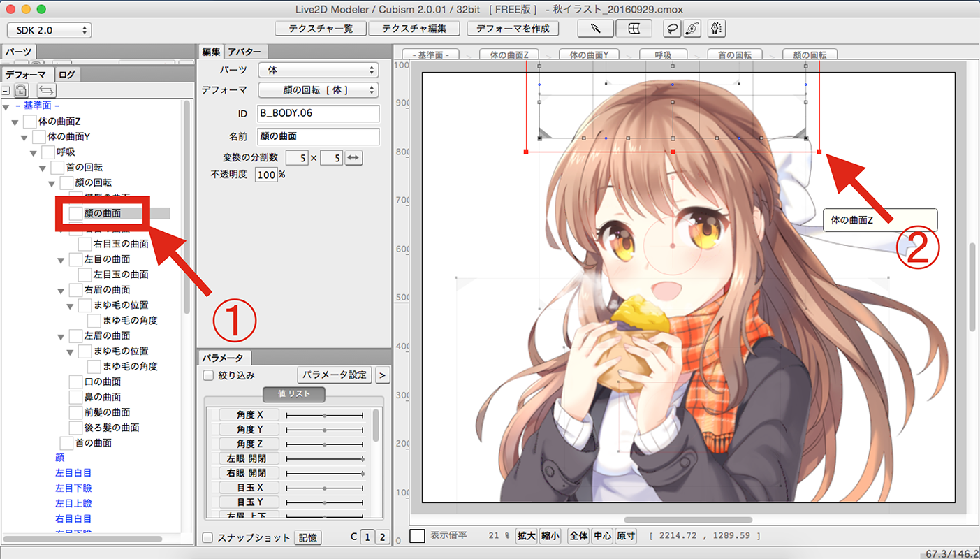Open the パーツ dropdown showing 体

tap(318, 71)
